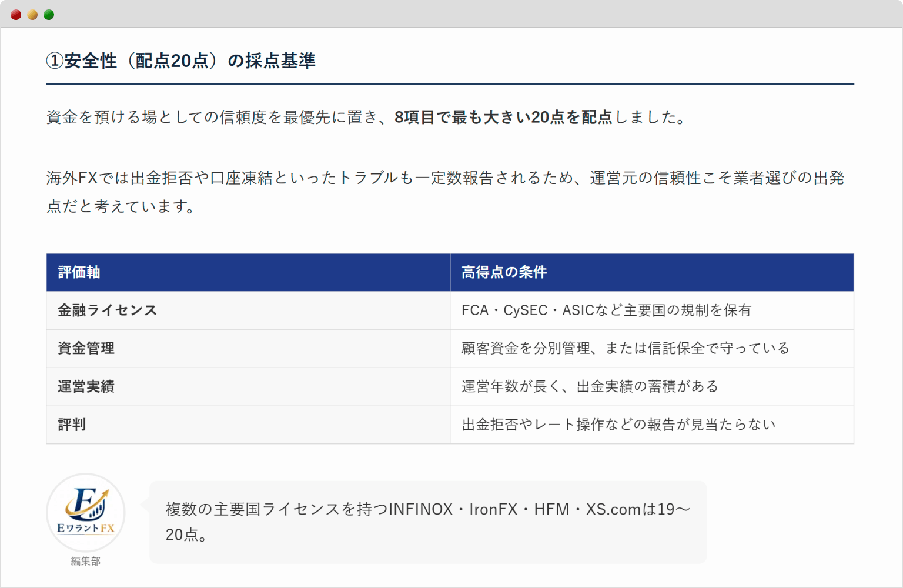
Task: Select the 資金管理 row label
Action: [86, 348]
